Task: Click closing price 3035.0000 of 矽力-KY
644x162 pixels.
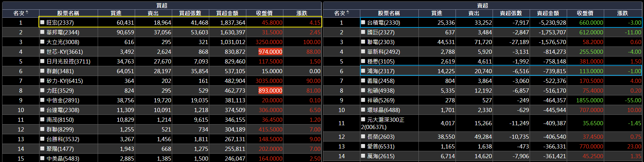Action: [x=269, y=81]
